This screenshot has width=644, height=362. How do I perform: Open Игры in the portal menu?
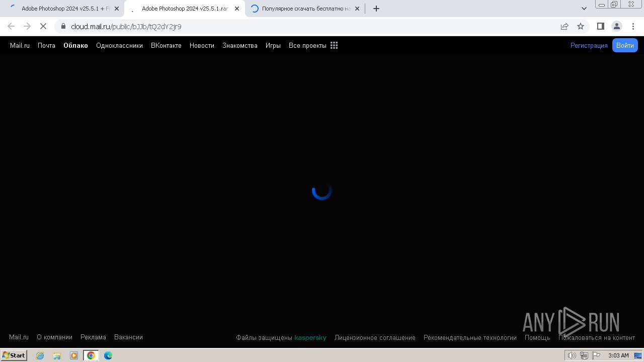click(273, 45)
